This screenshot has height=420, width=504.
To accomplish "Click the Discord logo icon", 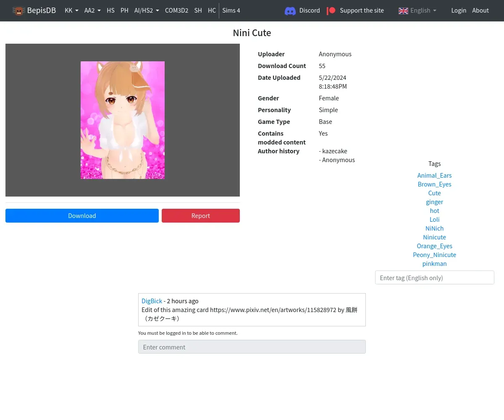I will coord(290,11).
